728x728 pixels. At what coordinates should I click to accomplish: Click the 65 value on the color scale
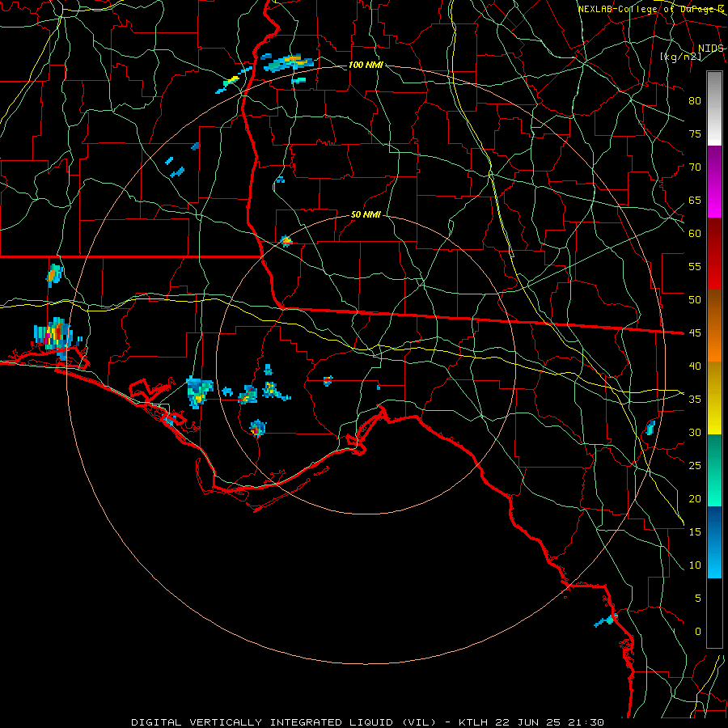tap(695, 200)
